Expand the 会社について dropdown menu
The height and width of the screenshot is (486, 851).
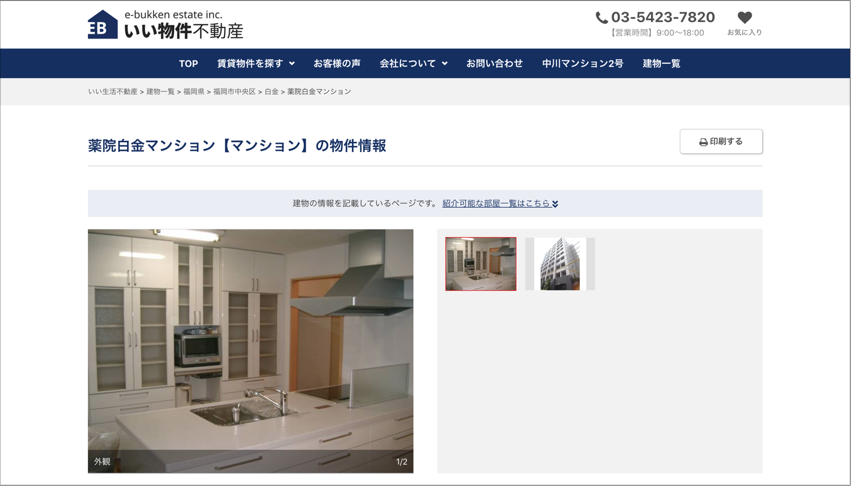point(413,63)
